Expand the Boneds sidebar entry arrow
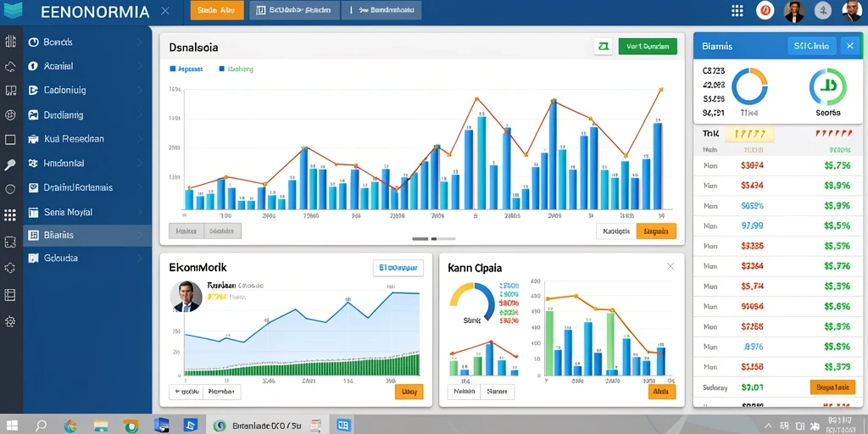Viewport: 868px width, 434px height. tap(140, 42)
